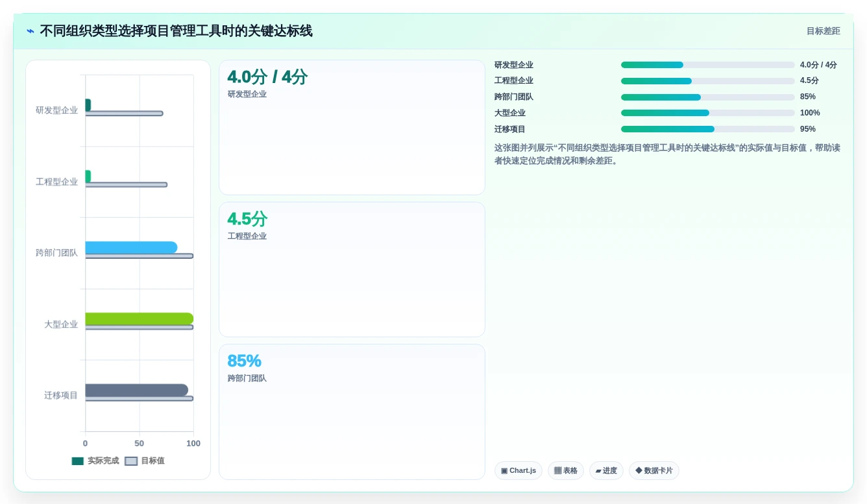Click the 迁移项目 progress bar
Image resolution: width=867 pixels, height=504 pixels.
point(708,129)
